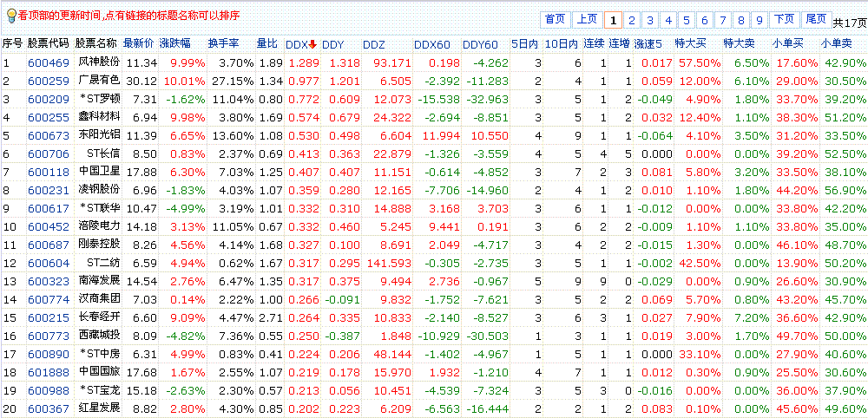868x418 pixels.
Task: Sort by 10日内 column header
Action: click(562, 43)
